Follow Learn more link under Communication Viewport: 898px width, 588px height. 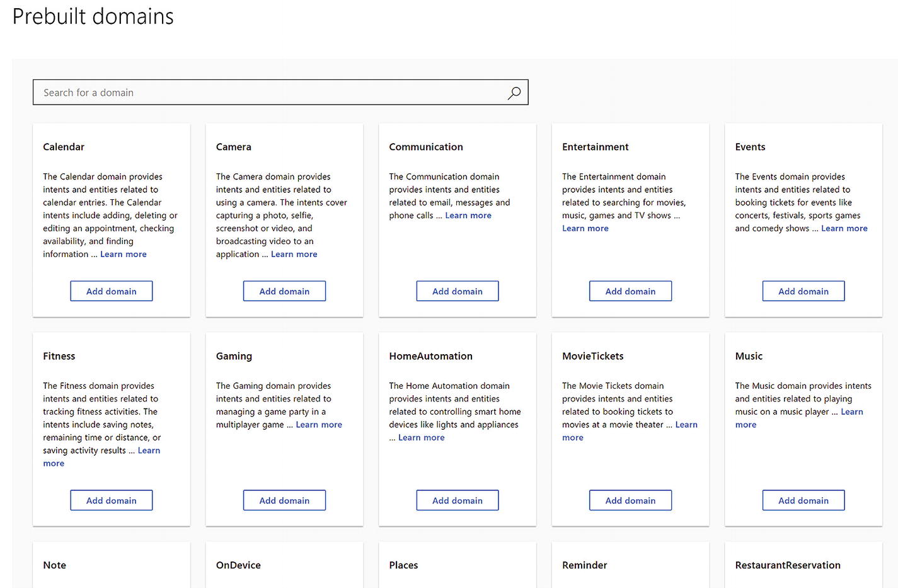[x=468, y=216]
